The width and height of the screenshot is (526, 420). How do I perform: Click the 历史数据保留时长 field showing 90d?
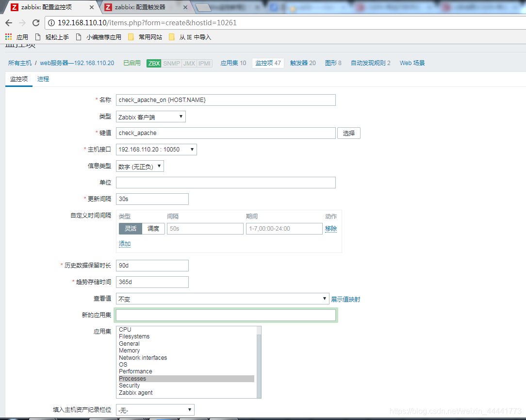coord(152,266)
